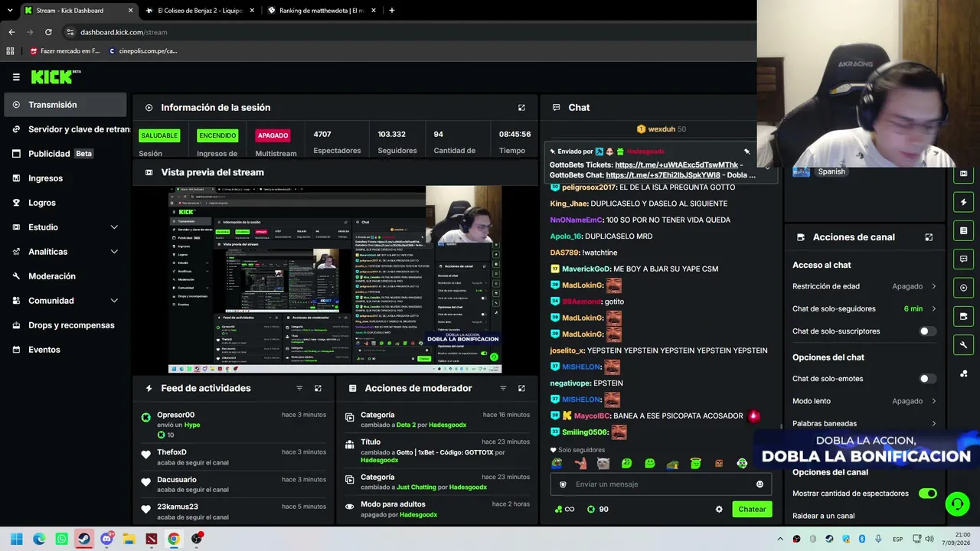Open Moderación in sidebar
980x551 pixels.
[65, 276]
